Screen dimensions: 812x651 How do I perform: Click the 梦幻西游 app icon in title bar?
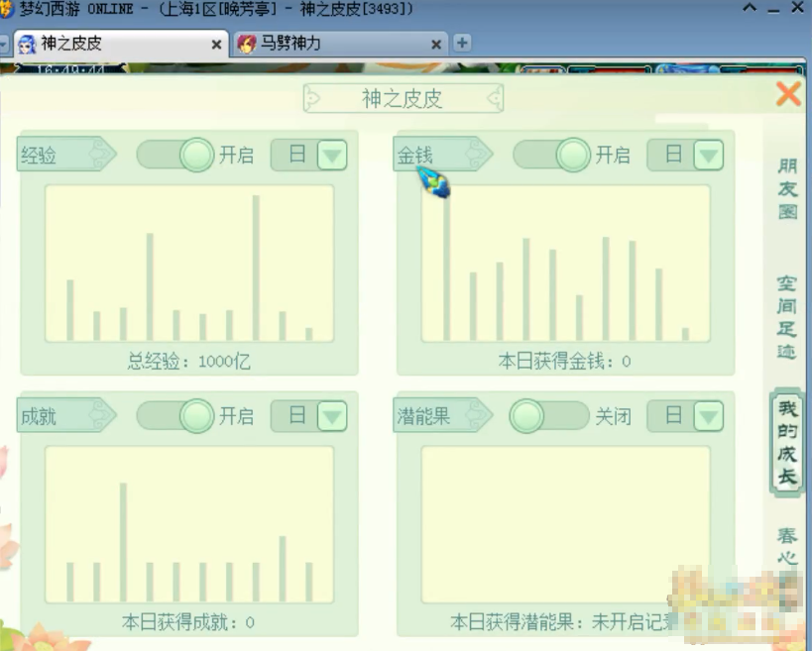[6, 9]
